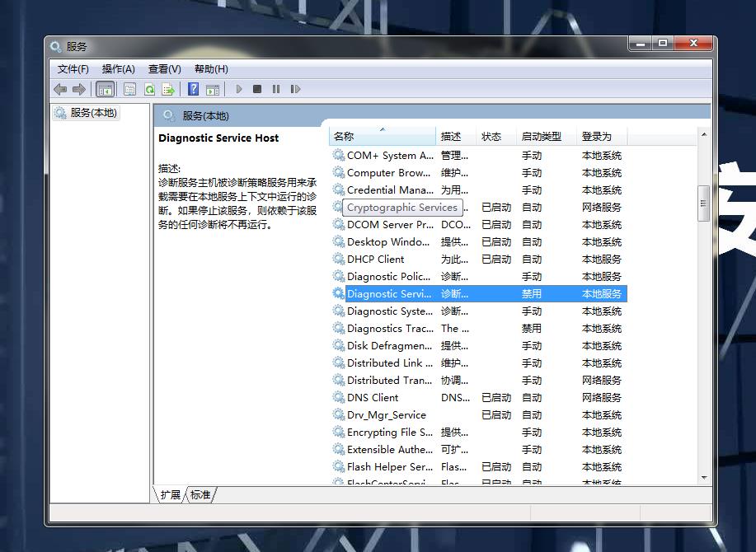This screenshot has width=756, height=552.
Task: Click the Export list toolbar icon
Action: coord(168,89)
